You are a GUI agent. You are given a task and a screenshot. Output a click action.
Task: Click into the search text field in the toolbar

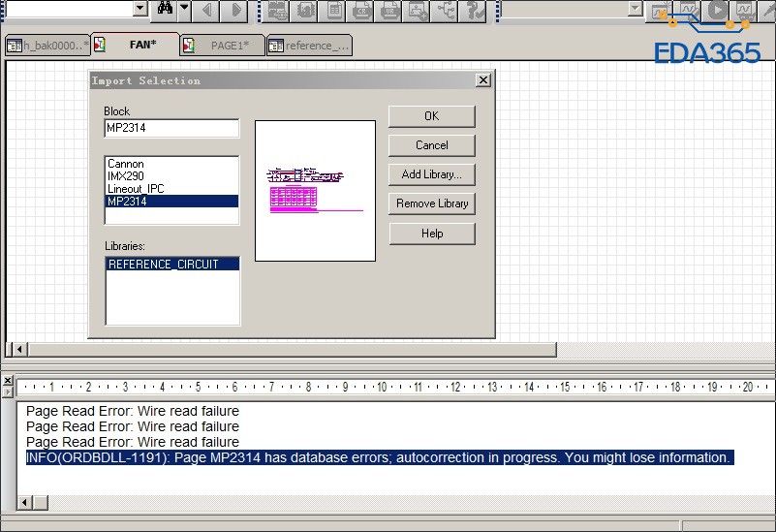68,8
